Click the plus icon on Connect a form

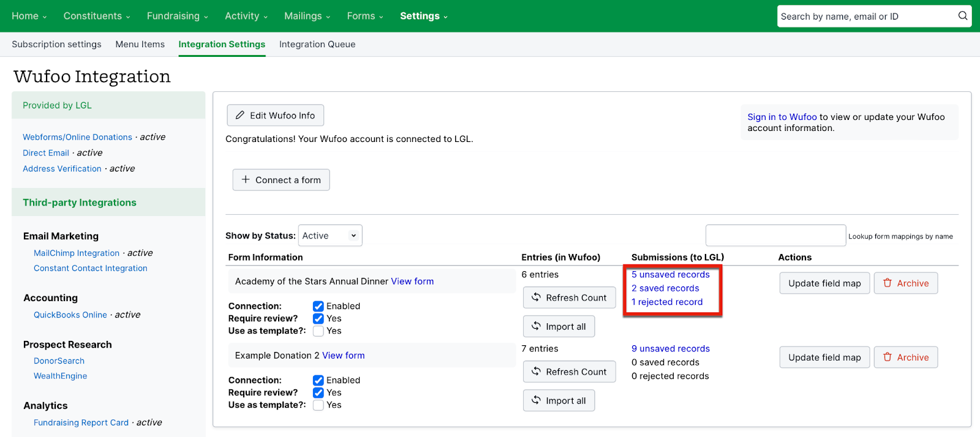246,179
